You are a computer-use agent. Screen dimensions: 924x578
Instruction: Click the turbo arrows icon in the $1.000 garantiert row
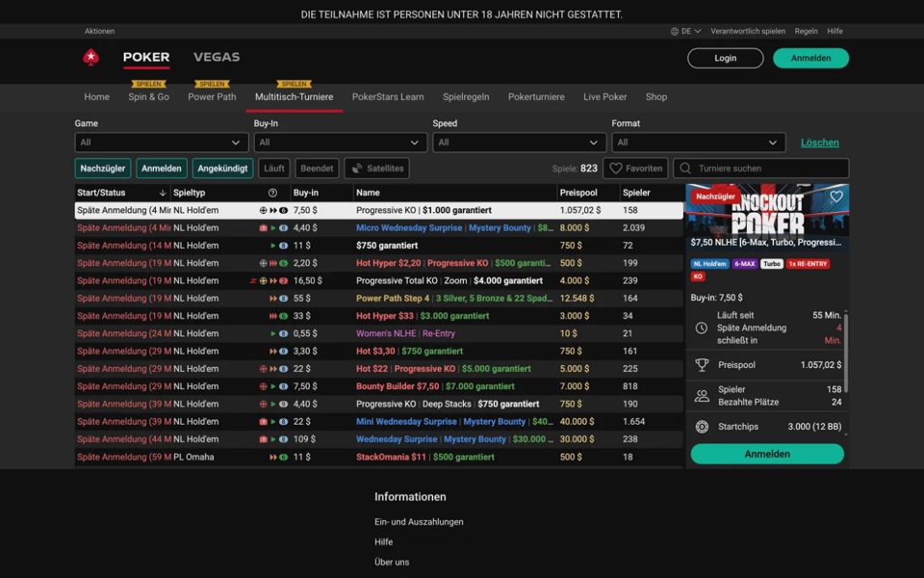pyautogui.click(x=272, y=210)
